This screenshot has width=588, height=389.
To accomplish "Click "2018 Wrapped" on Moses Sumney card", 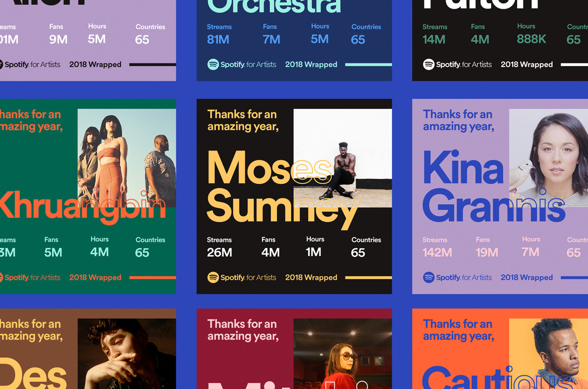I will pyautogui.click(x=311, y=277).
